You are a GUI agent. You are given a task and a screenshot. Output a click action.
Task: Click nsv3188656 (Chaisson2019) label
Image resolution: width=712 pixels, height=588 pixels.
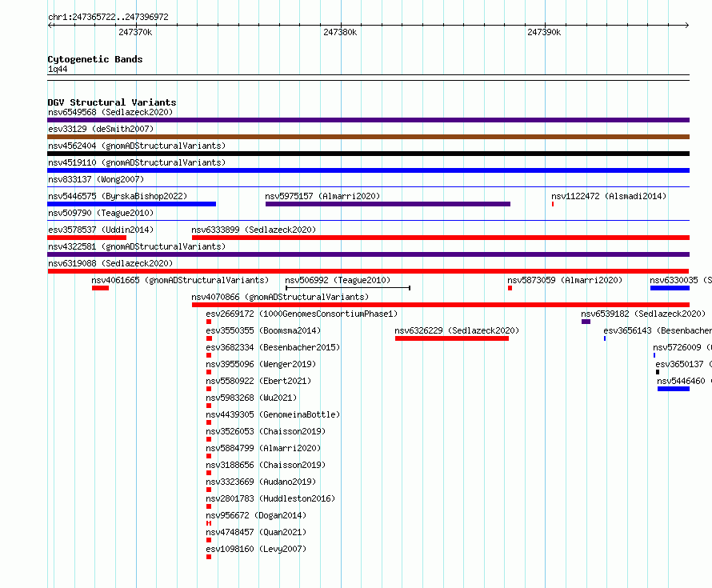click(x=266, y=465)
